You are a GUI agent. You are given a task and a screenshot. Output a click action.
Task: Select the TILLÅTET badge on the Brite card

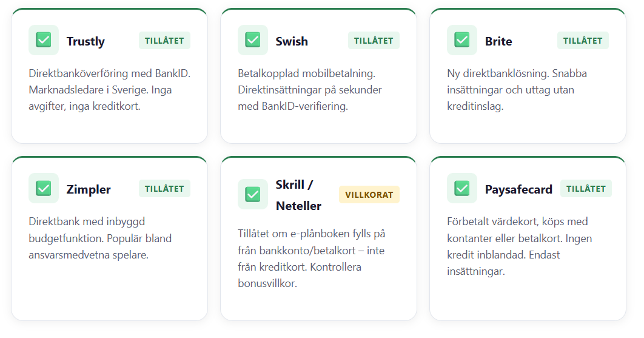point(583,40)
